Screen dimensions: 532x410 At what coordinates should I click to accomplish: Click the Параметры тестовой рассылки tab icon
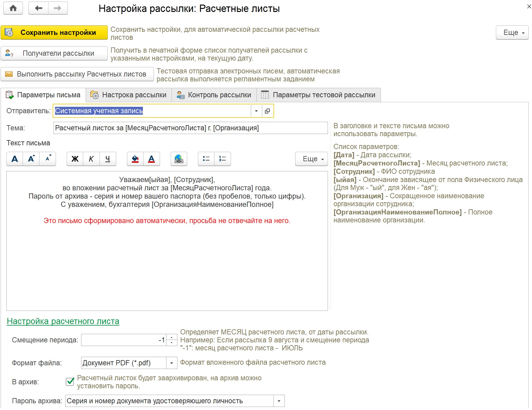click(x=265, y=95)
